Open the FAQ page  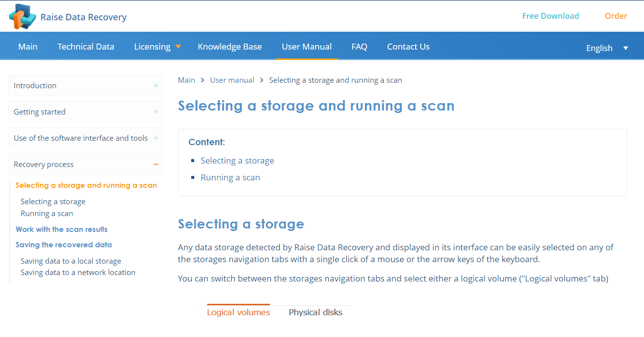tap(359, 46)
